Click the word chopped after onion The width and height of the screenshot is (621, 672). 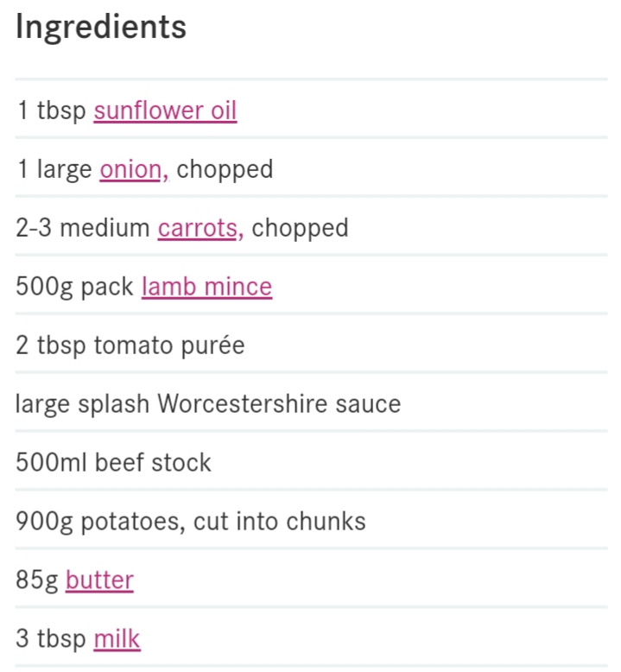coord(225,170)
